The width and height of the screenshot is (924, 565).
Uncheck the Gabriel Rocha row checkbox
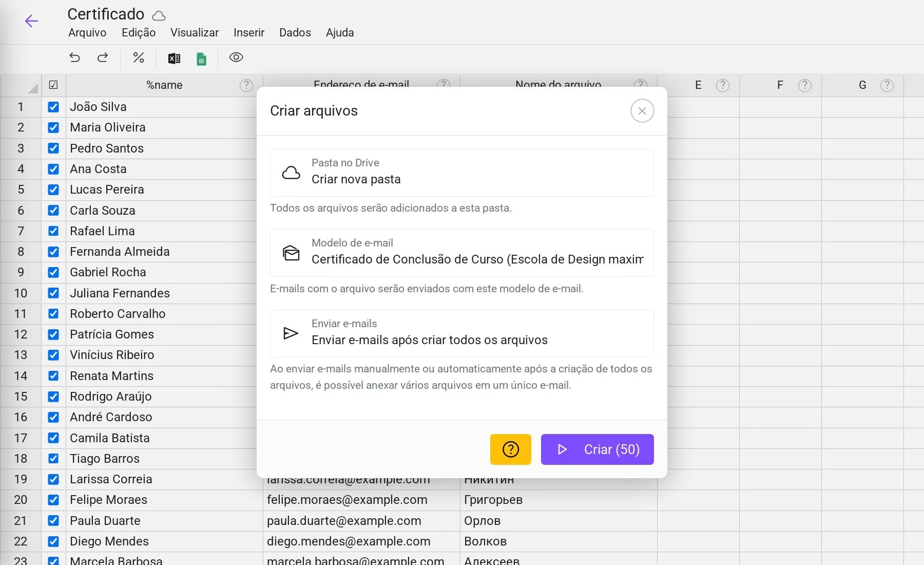tap(53, 272)
